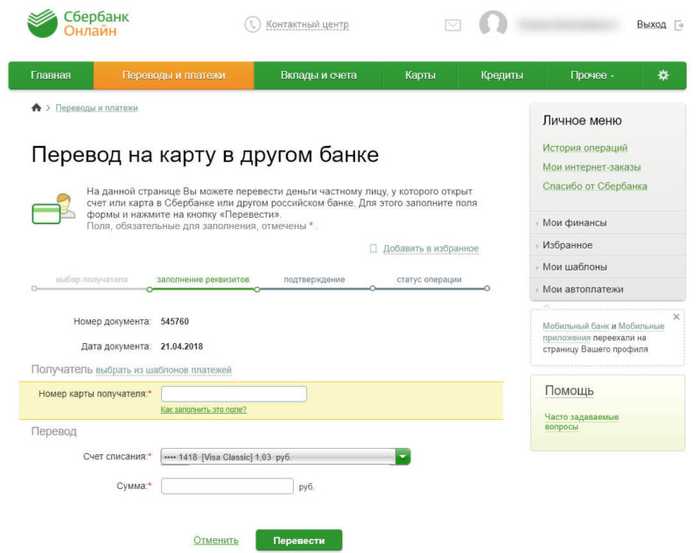Viewport: 700px width, 553px height.
Task: Open the mail envelope icon
Action: [x=453, y=25]
